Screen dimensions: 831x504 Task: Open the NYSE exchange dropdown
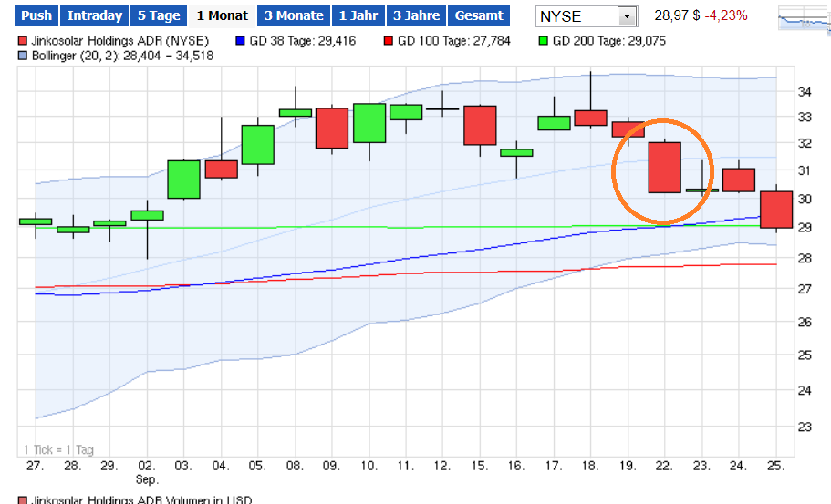(x=587, y=16)
